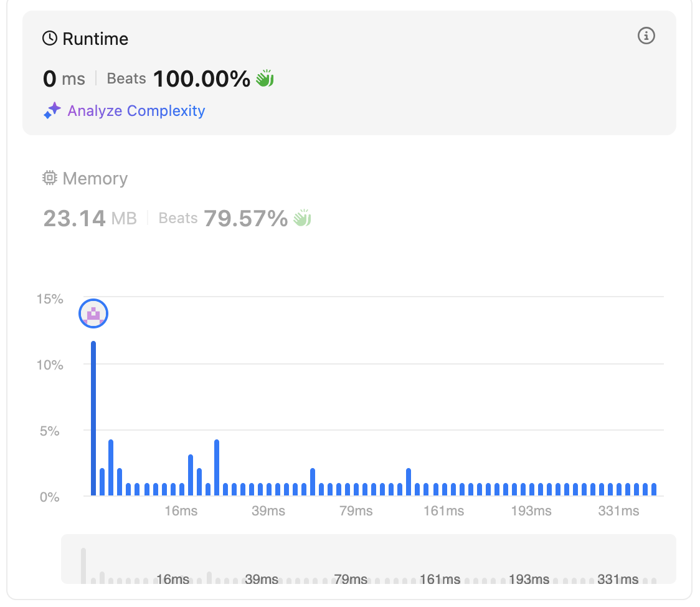The image size is (700, 607).
Task: Select the Runtime heading
Action: pyautogui.click(x=95, y=39)
